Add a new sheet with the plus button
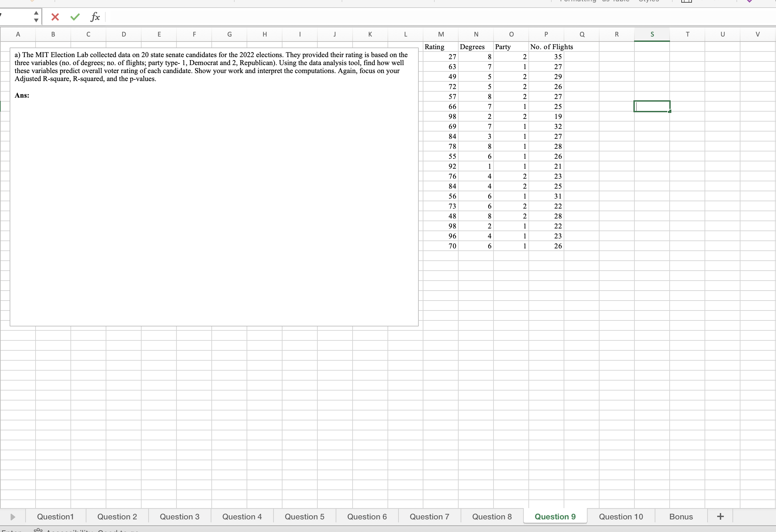776x532 pixels. (x=720, y=516)
